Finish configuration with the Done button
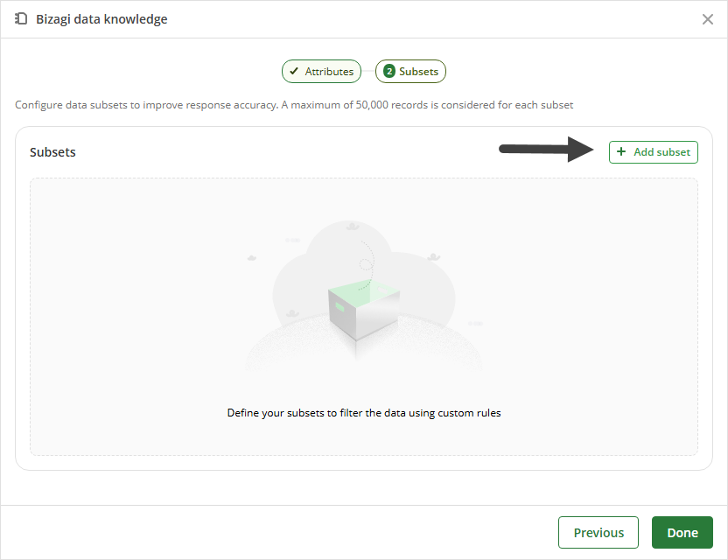728x560 pixels. click(682, 533)
